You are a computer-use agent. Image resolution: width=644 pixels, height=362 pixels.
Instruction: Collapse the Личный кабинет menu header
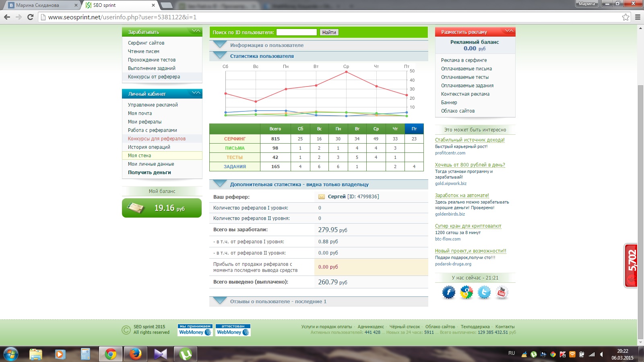pos(162,94)
